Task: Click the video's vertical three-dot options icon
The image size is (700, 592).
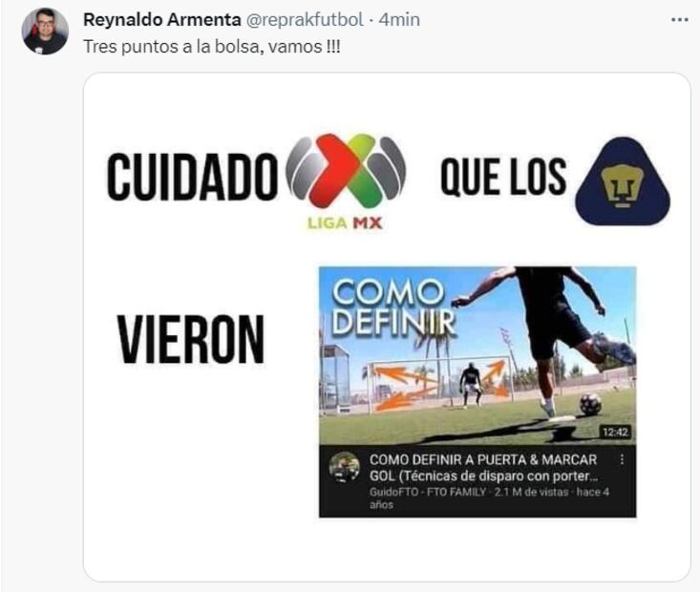Action: (x=622, y=459)
